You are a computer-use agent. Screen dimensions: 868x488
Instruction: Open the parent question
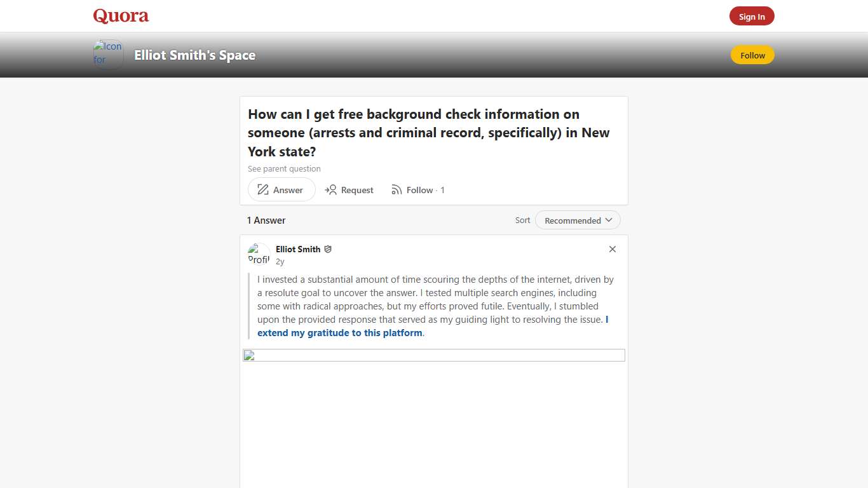click(x=284, y=168)
